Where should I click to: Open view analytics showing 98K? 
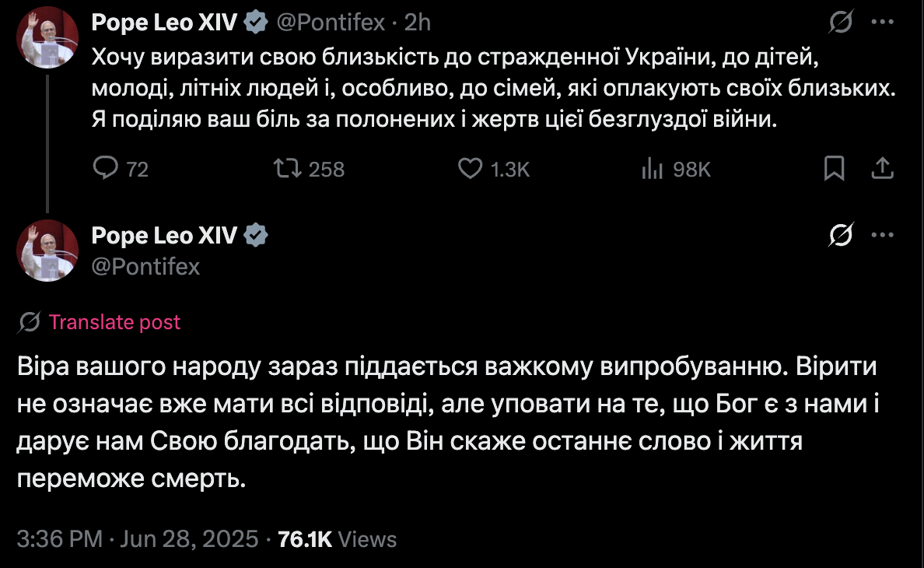point(651,168)
